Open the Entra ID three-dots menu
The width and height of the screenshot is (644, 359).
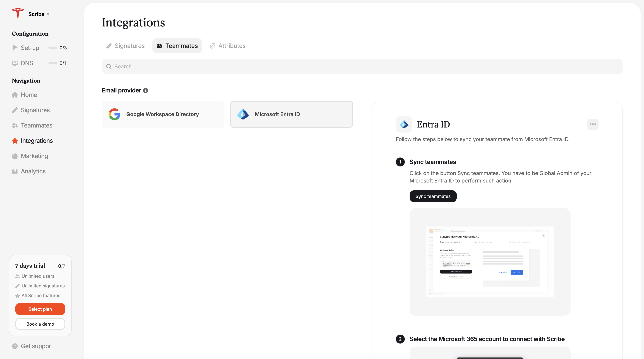593,124
